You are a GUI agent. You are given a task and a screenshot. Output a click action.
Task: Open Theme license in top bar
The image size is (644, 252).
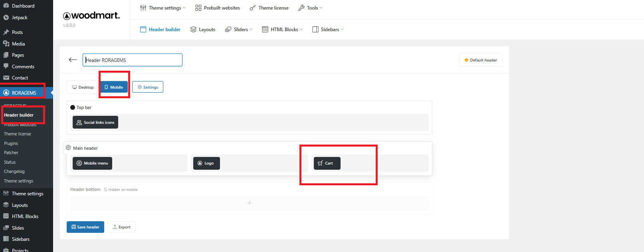pos(269,8)
